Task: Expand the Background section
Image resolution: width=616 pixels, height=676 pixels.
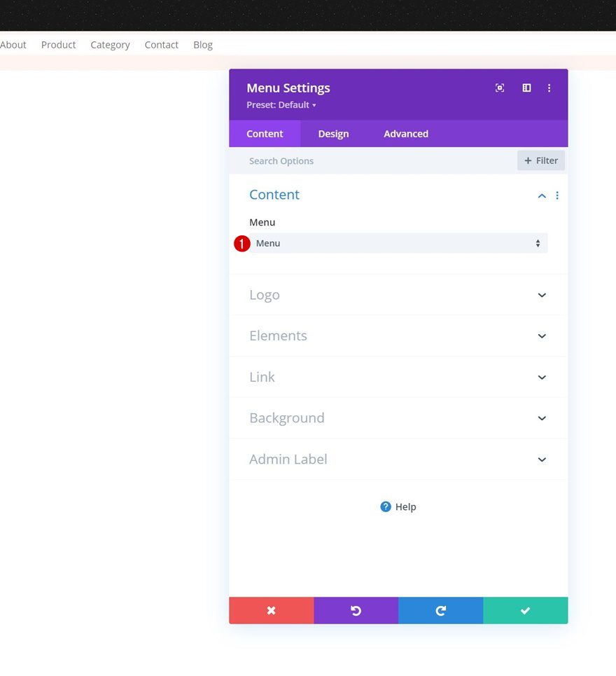Action: [x=541, y=418]
